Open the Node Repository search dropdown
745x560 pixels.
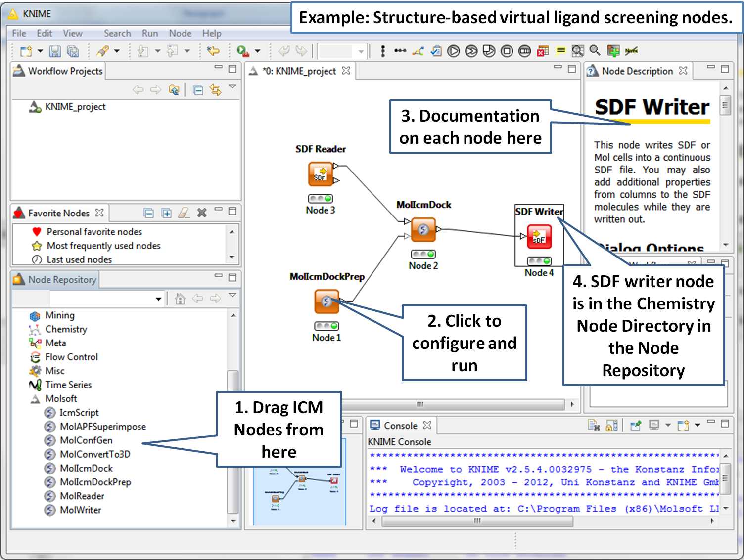pos(158,299)
